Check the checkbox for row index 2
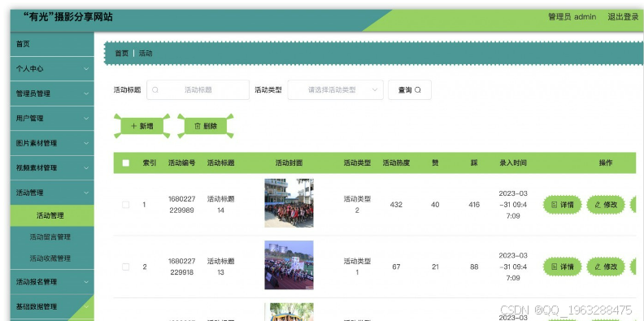 click(x=126, y=267)
